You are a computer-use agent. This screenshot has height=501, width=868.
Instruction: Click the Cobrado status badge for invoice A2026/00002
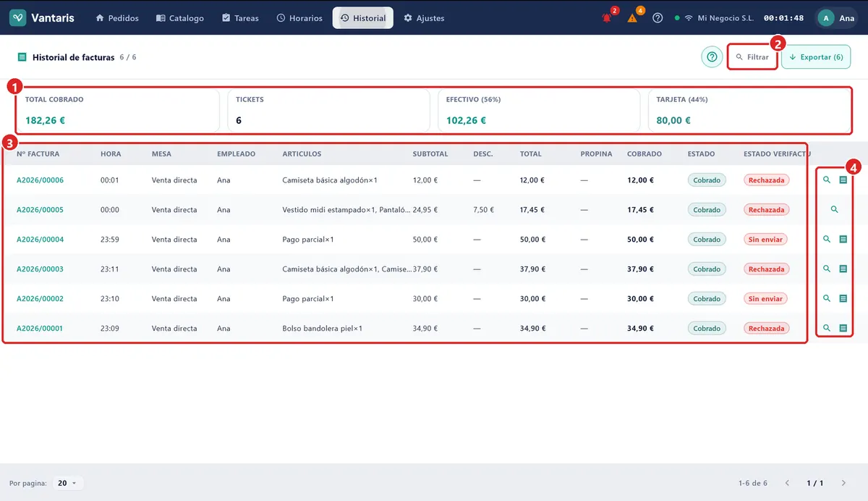pyautogui.click(x=707, y=298)
